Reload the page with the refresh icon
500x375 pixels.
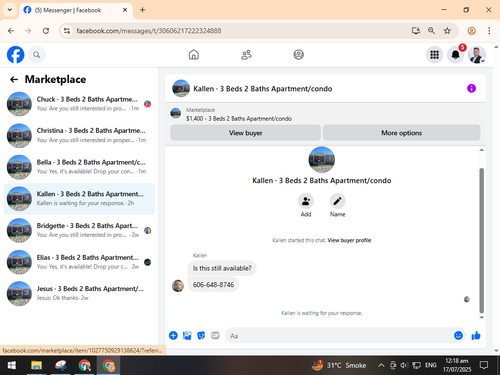pos(46,31)
